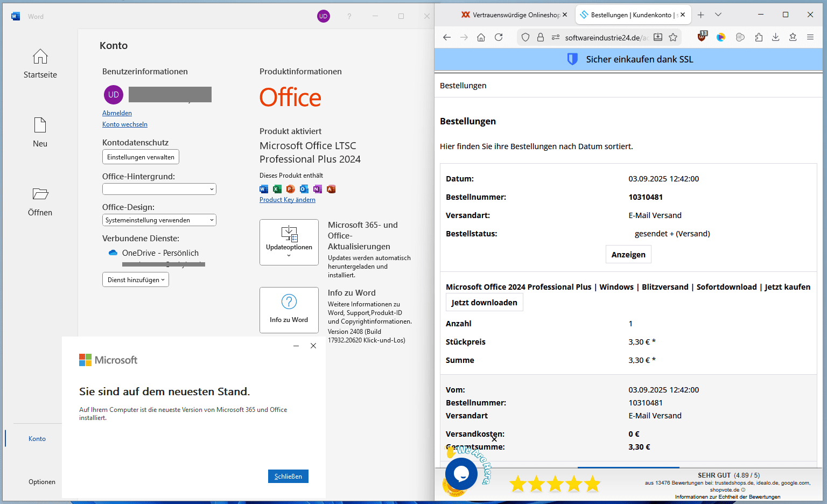The image size is (827, 504).
Task: Open the browser hamburger menu
Action: tap(810, 37)
